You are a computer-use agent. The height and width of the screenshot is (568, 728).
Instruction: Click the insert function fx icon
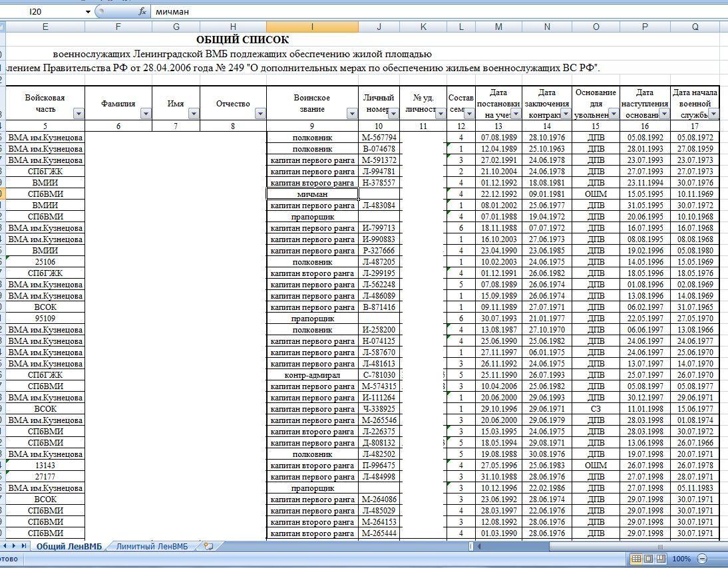(142, 11)
